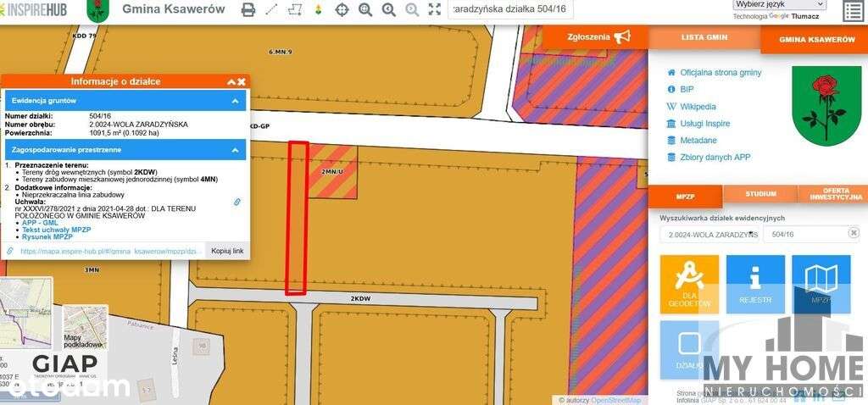Open the layers list icon top right

[853, 11]
